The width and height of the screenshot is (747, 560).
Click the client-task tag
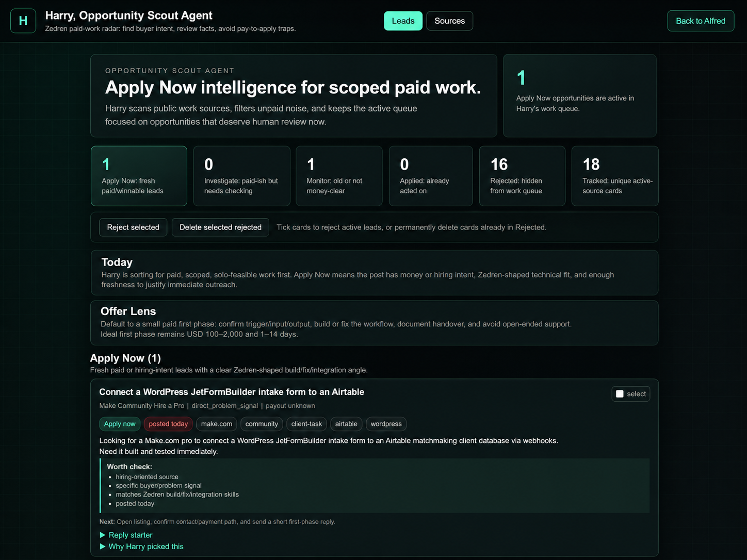point(306,424)
